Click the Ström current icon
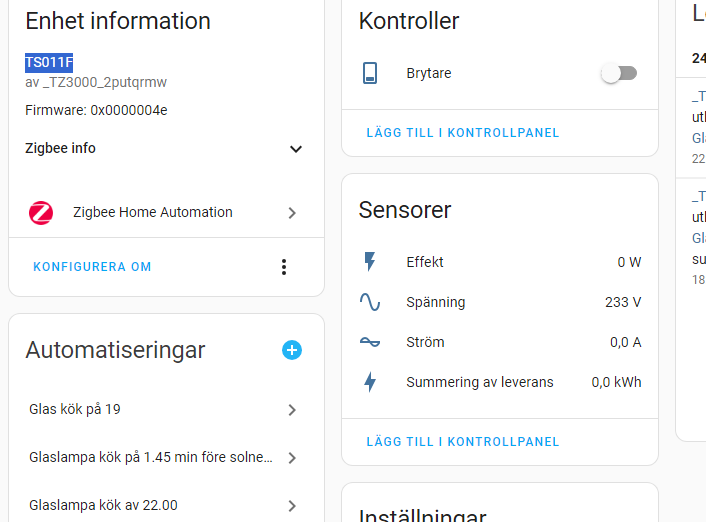 click(370, 342)
